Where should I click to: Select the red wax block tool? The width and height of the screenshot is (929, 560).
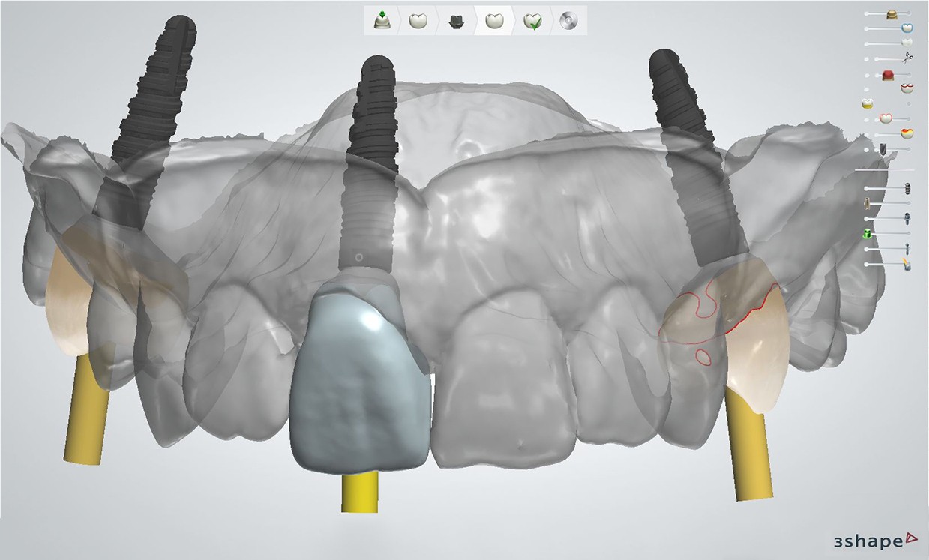pyautogui.click(x=887, y=74)
